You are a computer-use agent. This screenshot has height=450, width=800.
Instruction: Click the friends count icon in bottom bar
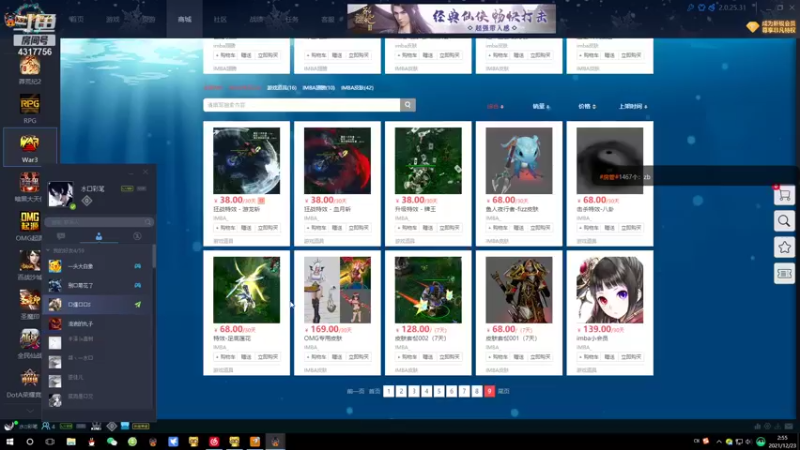pyautogui.click(x=48, y=426)
